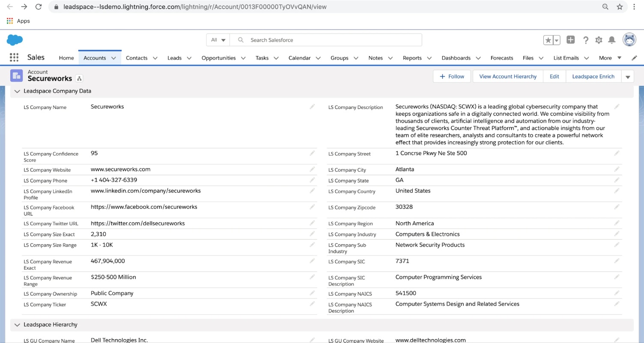Click the browser zoom magnifier icon
Screen dimensions: 644x343
point(605,7)
